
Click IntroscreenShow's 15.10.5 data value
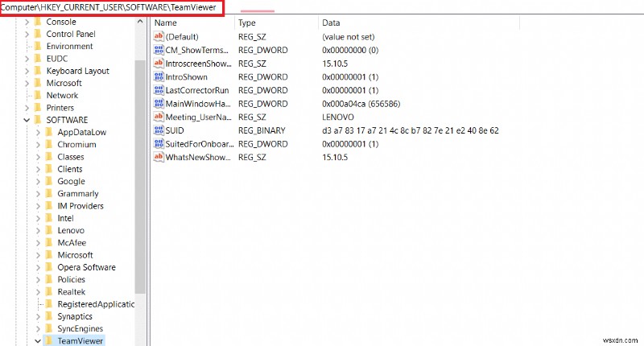coord(335,64)
